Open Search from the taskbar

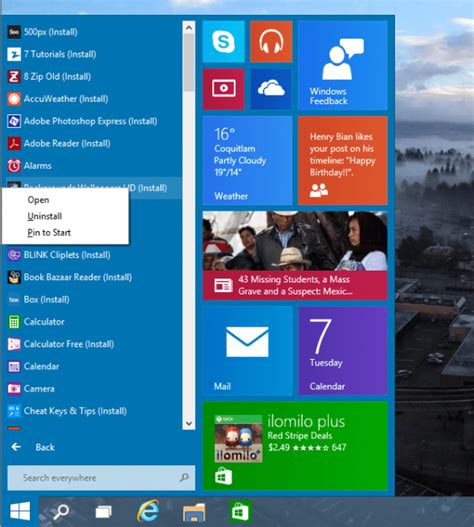[x=61, y=512]
